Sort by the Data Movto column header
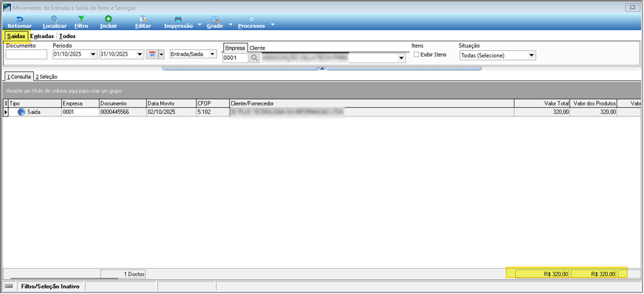 pos(171,103)
